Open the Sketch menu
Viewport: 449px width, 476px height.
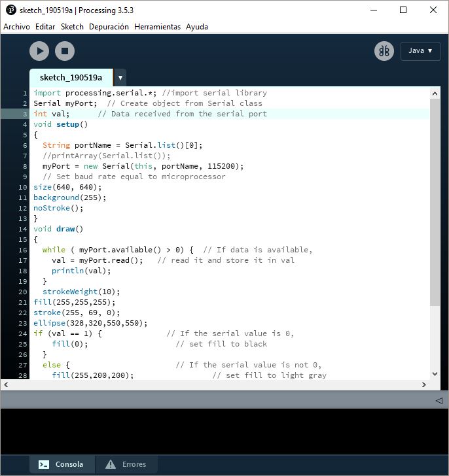coord(72,27)
